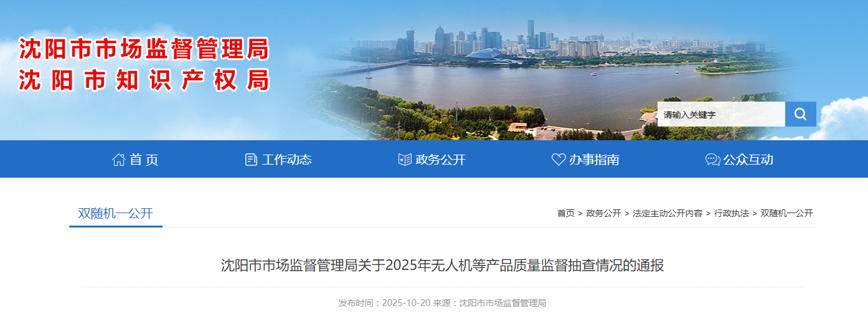
Task: Open the 法定主动公开内容 breadcrumb link
Action: click(x=668, y=213)
